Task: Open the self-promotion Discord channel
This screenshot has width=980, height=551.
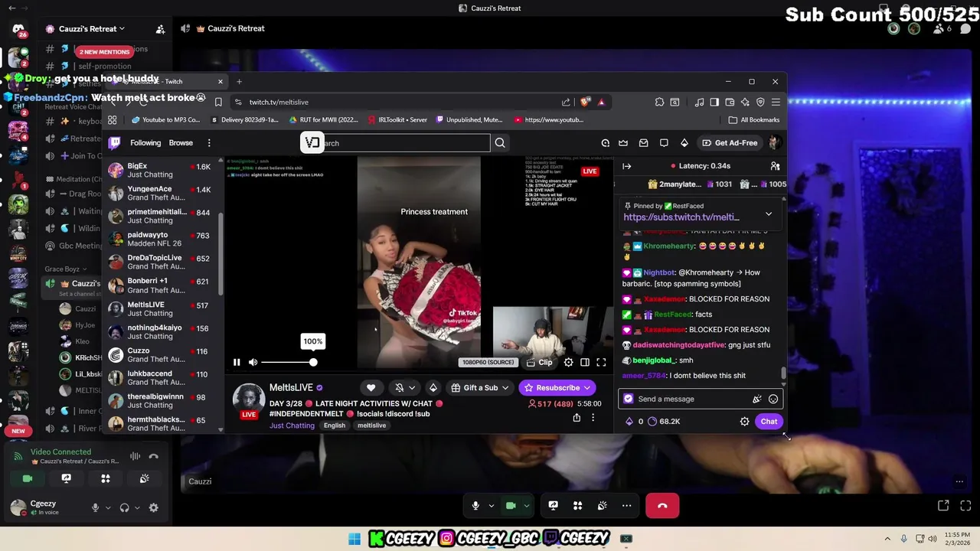Action: pos(105,67)
